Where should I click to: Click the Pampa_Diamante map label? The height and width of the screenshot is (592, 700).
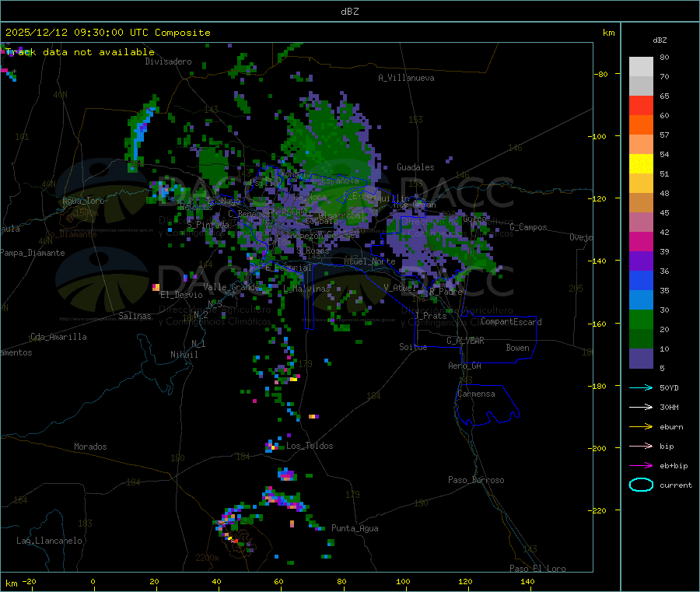pos(32,253)
